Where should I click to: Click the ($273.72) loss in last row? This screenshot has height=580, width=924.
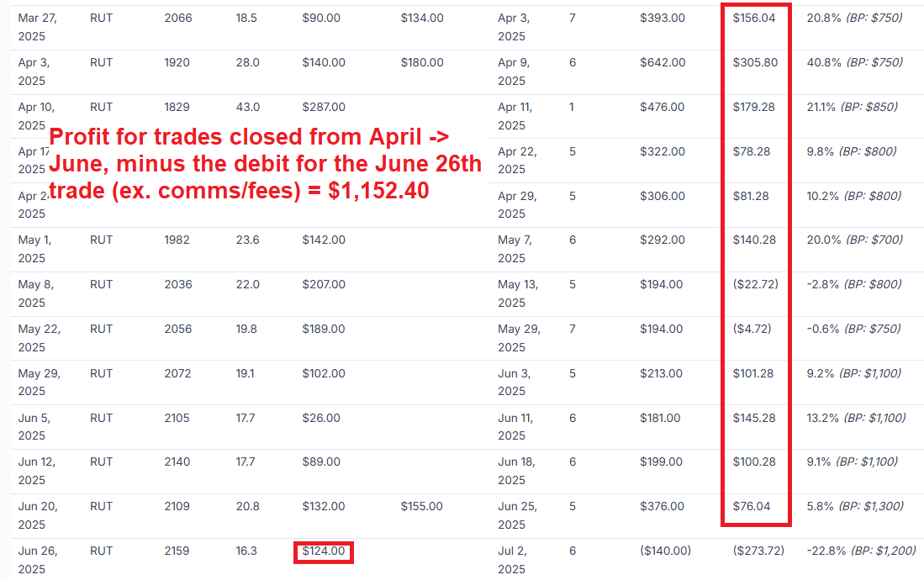click(758, 551)
